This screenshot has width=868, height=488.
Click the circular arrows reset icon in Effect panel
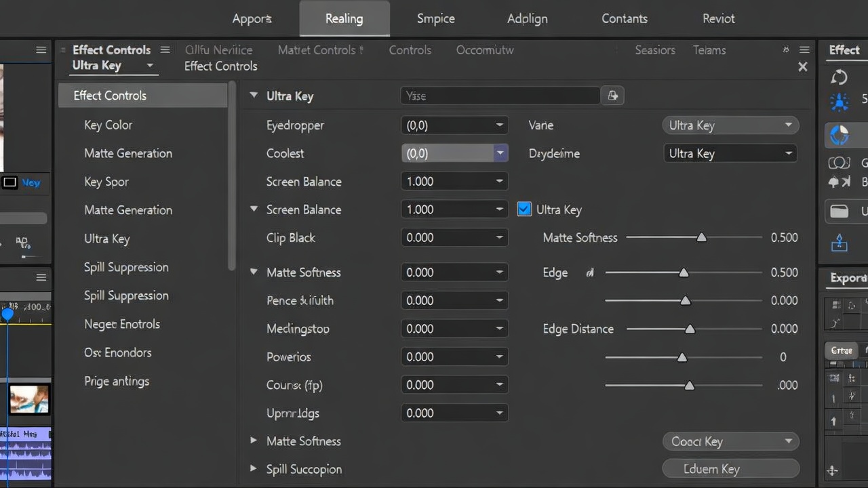pos(839,77)
